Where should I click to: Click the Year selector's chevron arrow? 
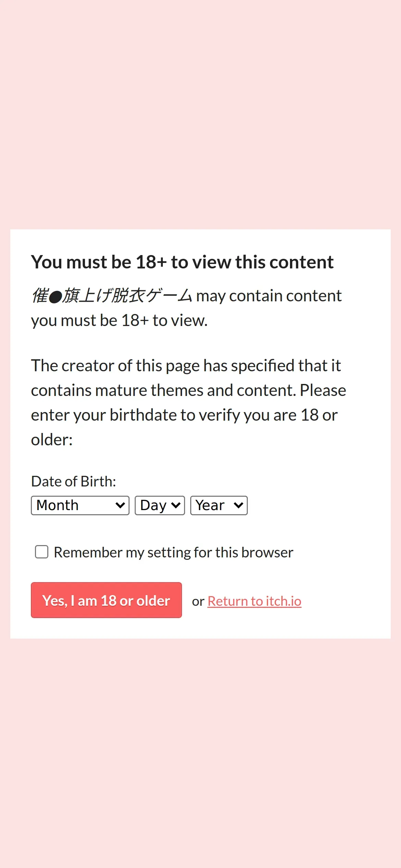coord(239,505)
